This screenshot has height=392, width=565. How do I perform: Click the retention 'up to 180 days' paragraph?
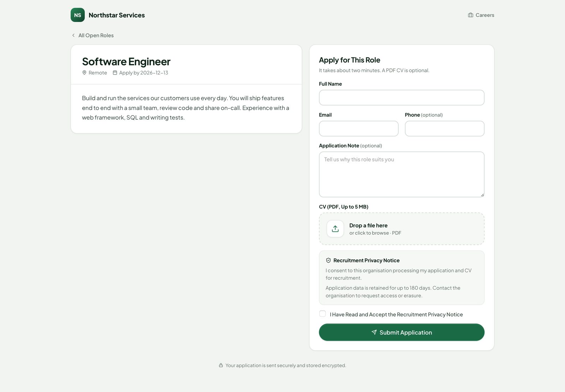click(393, 292)
